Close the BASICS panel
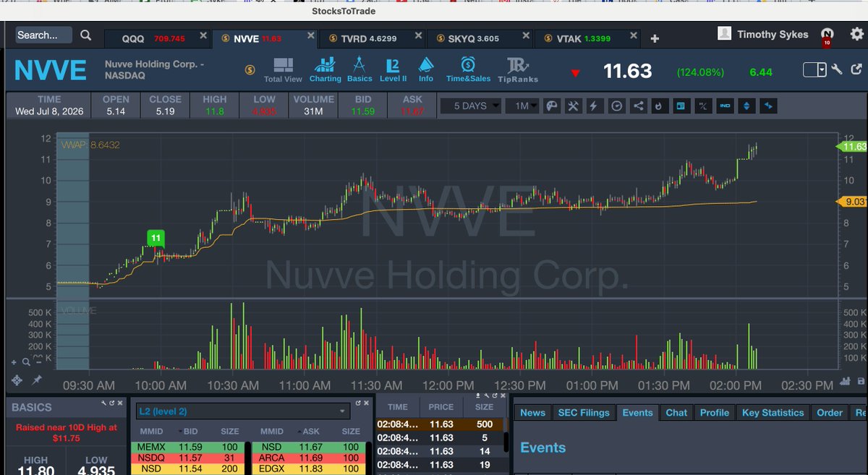This screenshot has width=868, height=475. (120, 403)
